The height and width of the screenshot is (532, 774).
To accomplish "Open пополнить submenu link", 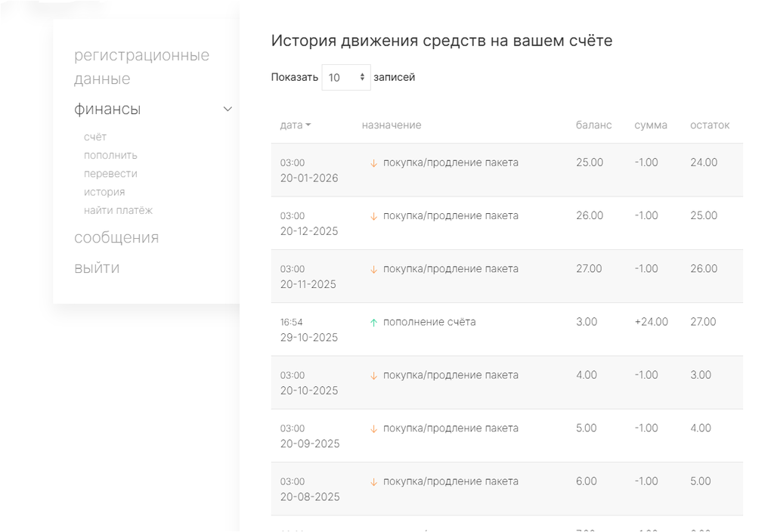I will point(110,155).
